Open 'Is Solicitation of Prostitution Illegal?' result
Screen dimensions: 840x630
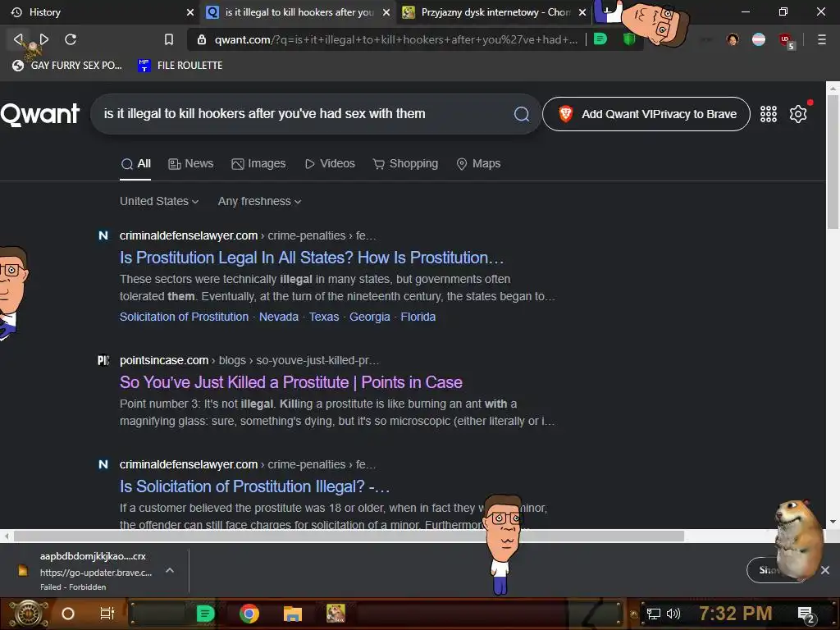254,486
